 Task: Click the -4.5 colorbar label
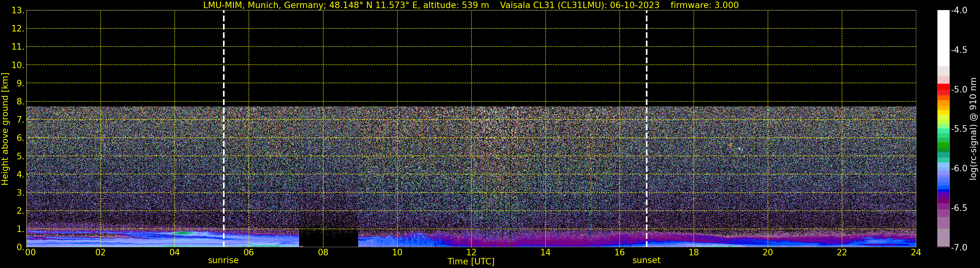(x=959, y=50)
